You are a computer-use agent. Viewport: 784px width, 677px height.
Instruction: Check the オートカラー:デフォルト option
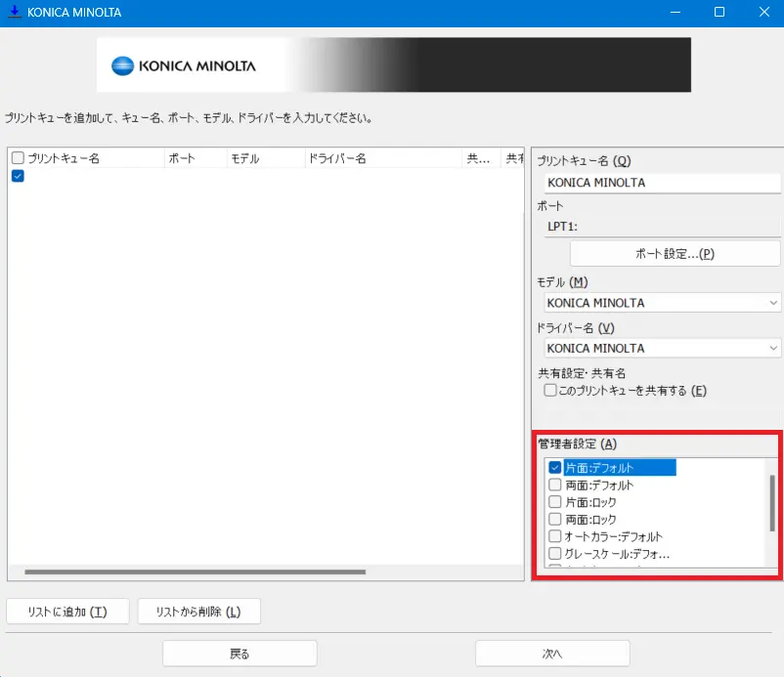[555, 536]
